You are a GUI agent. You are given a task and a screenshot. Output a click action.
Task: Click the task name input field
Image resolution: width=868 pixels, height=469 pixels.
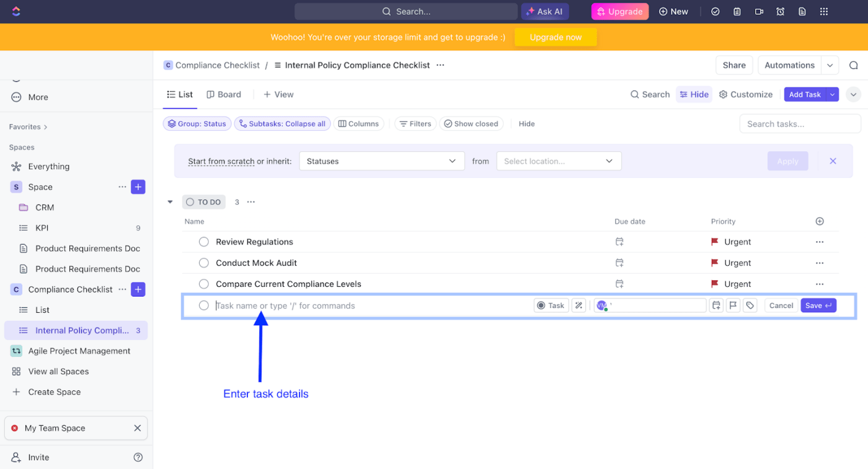[372, 305]
